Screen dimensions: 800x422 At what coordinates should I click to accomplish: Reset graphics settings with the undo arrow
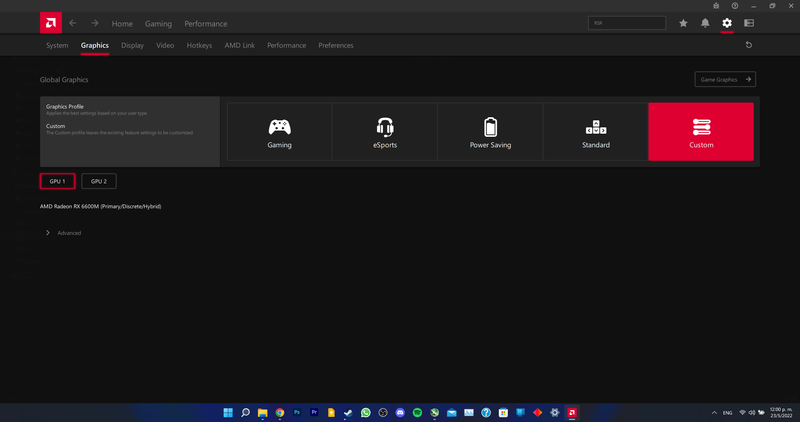coord(749,45)
